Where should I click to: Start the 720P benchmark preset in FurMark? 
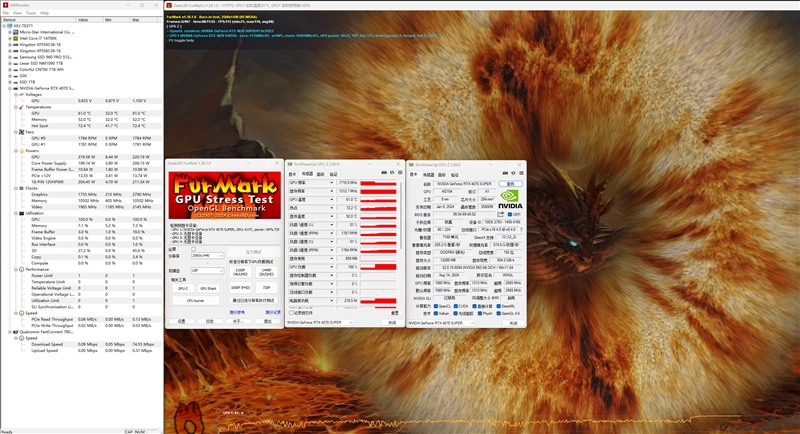(x=266, y=288)
